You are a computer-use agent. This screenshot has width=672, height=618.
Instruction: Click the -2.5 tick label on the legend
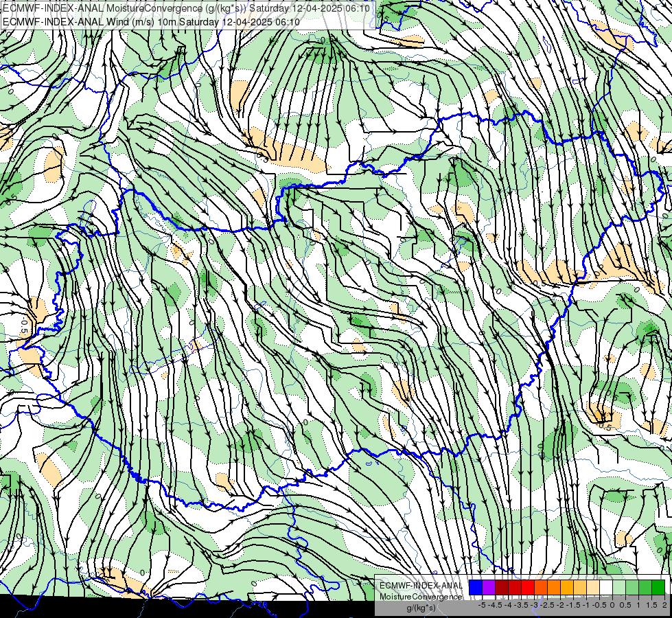[x=547, y=605]
